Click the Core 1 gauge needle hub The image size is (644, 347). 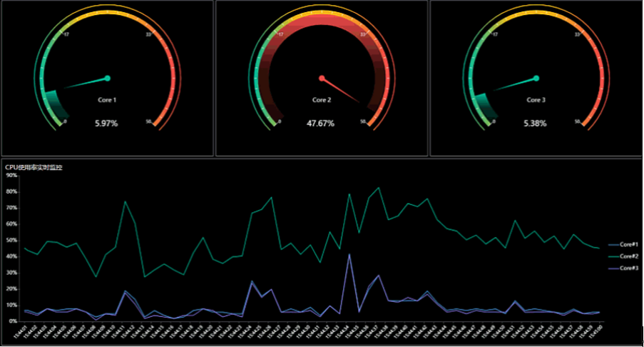point(107,78)
